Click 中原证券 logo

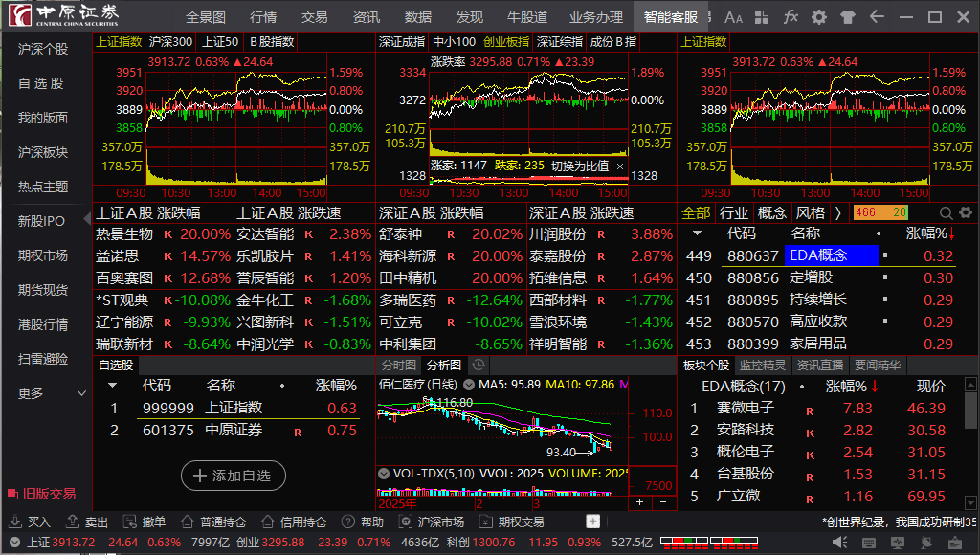click(x=64, y=15)
